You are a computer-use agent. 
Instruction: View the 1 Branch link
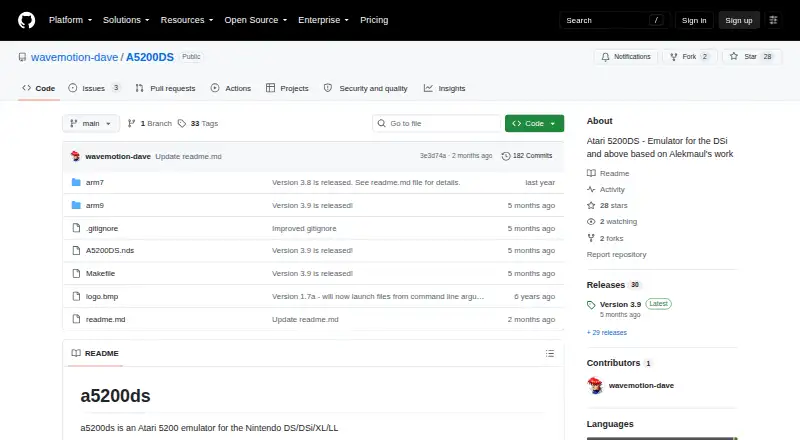pyautogui.click(x=149, y=124)
